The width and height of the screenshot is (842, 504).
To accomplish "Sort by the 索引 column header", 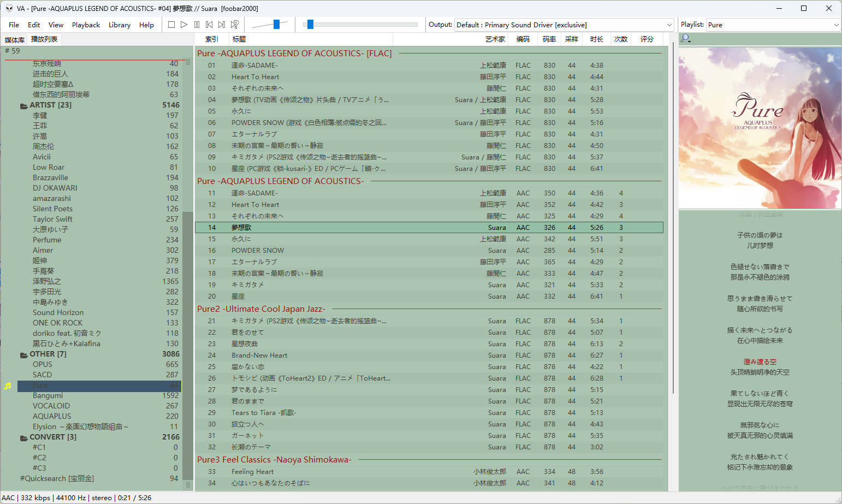I will click(212, 39).
